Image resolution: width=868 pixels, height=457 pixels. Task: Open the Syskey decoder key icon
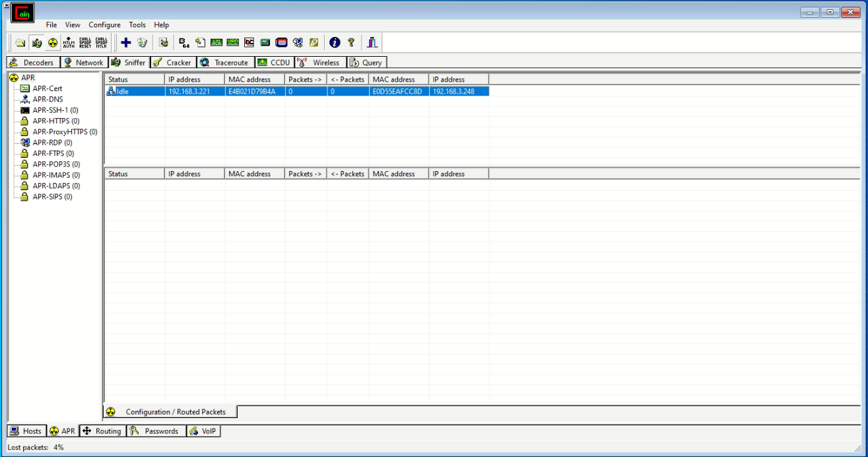pyautogui.click(x=314, y=43)
